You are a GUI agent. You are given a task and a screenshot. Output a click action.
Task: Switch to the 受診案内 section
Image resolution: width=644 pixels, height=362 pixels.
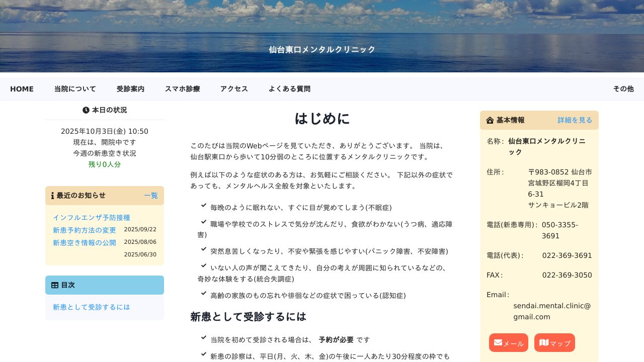click(x=130, y=88)
